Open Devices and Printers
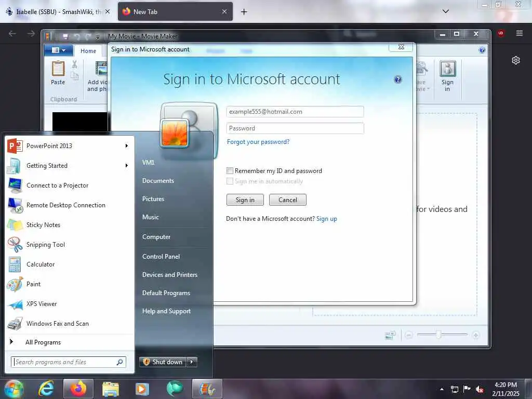Image resolution: width=532 pixels, height=399 pixels. point(170,275)
